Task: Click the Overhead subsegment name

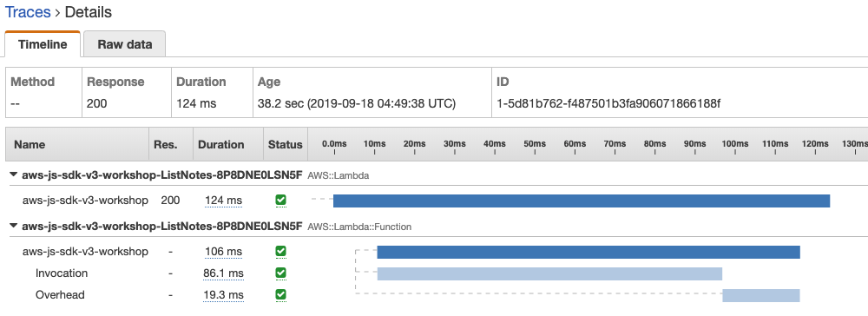Action: pos(60,295)
